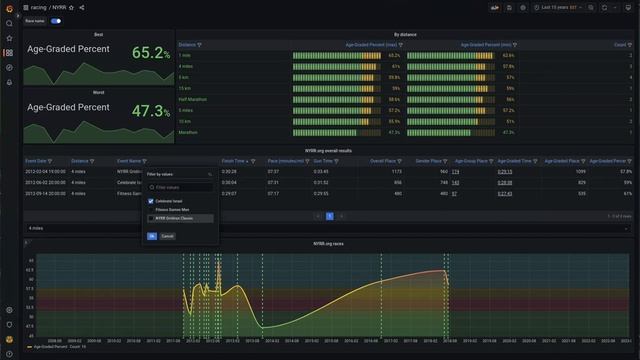
Task: Filter the Overall Place column
Action: pyautogui.click(x=400, y=161)
